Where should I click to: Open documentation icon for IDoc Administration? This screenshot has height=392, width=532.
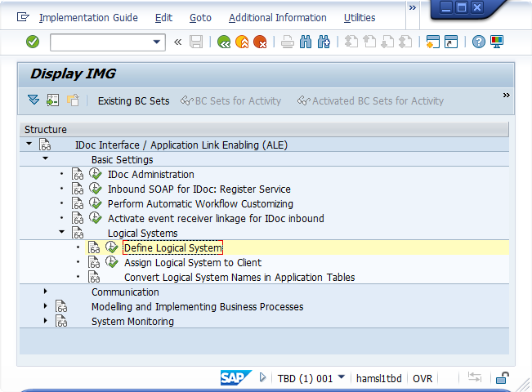pos(78,175)
